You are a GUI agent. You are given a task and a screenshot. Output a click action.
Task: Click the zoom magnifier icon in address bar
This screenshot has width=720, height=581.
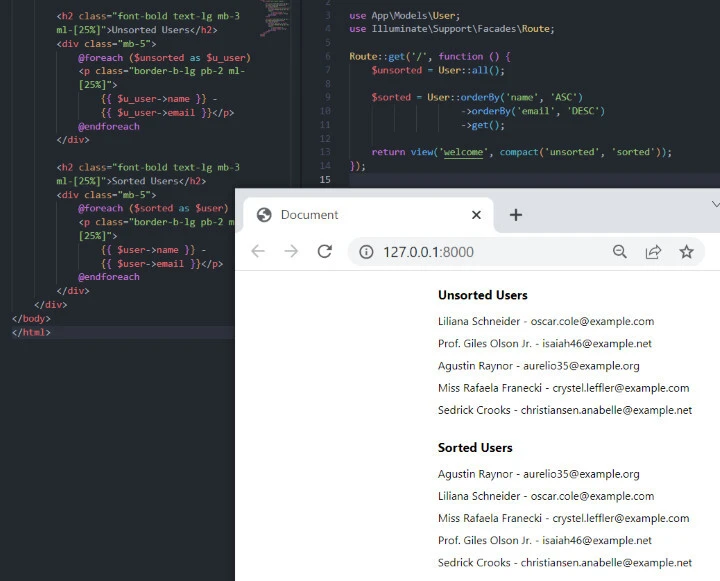tap(620, 252)
